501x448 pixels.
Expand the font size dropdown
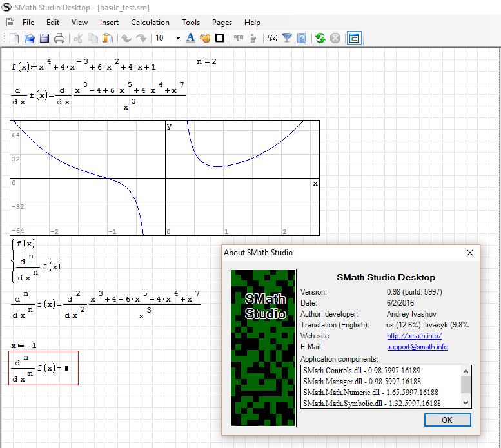178,38
